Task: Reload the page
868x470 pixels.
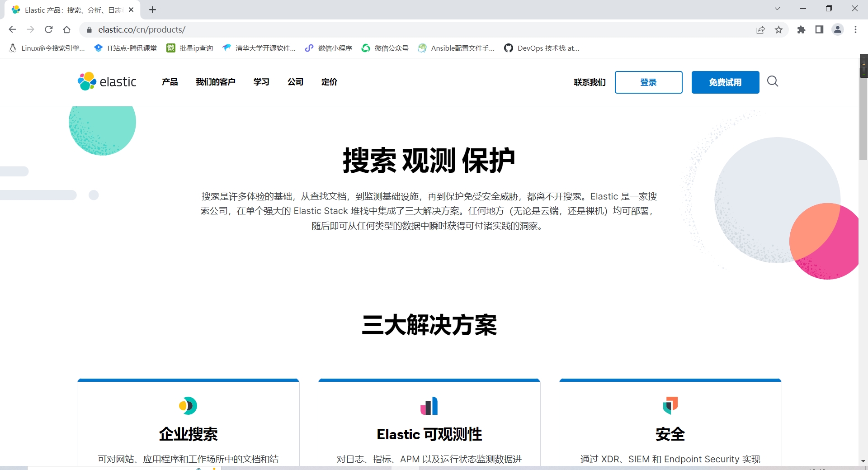Action: [49, 30]
